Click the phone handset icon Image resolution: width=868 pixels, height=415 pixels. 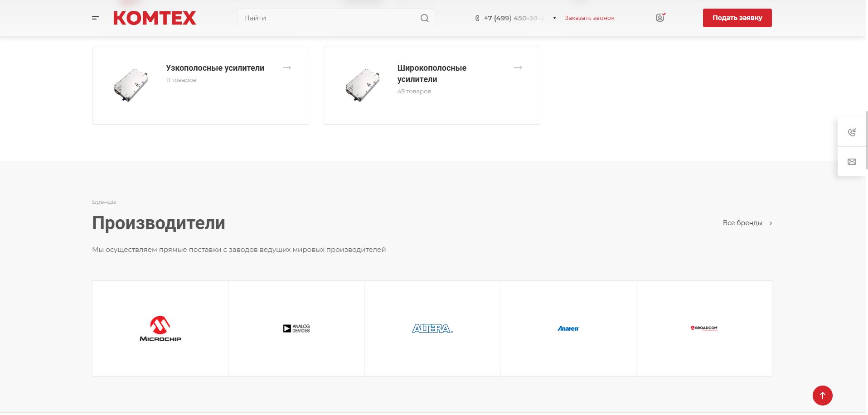[477, 18]
